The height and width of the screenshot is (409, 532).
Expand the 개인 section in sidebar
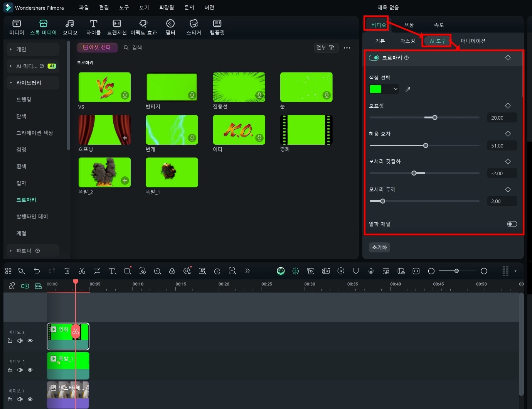click(11, 49)
